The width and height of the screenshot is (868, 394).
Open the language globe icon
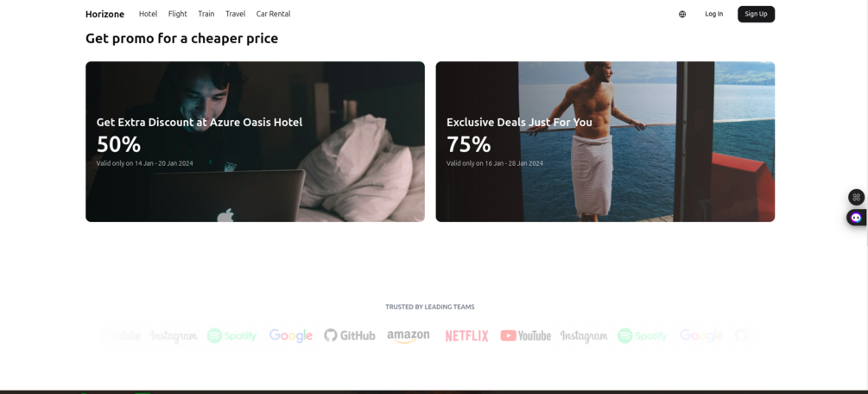coord(682,15)
